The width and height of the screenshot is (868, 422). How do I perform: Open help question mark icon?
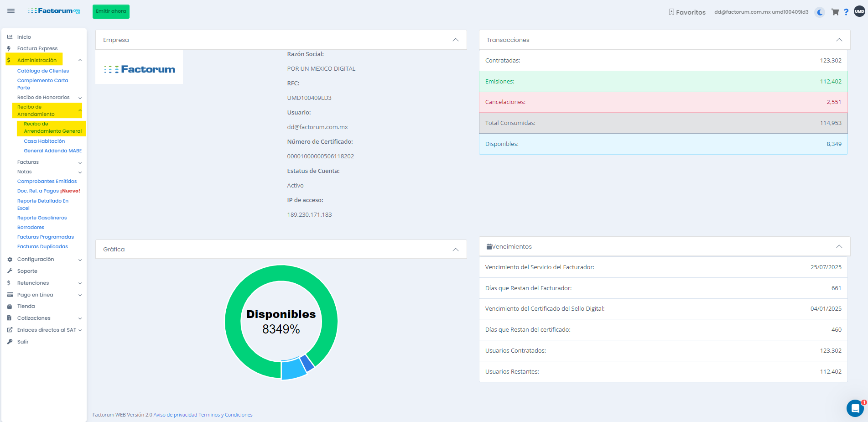pos(846,12)
